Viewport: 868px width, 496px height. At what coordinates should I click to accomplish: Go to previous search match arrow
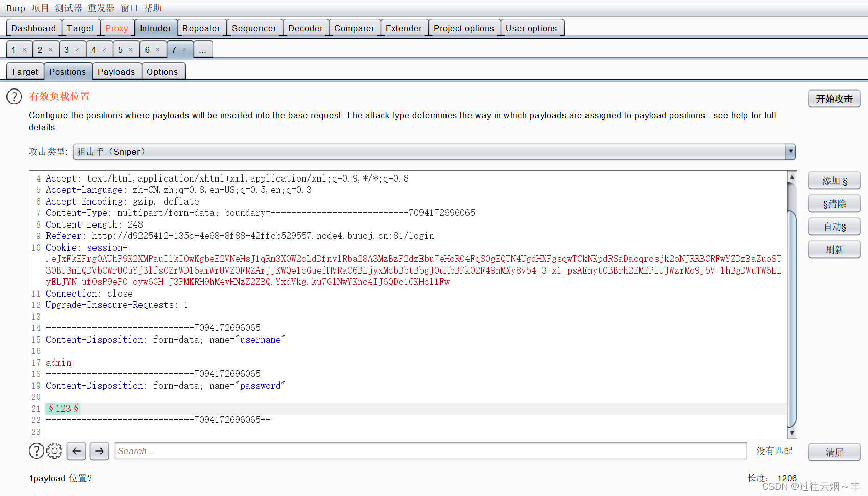pos(76,451)
